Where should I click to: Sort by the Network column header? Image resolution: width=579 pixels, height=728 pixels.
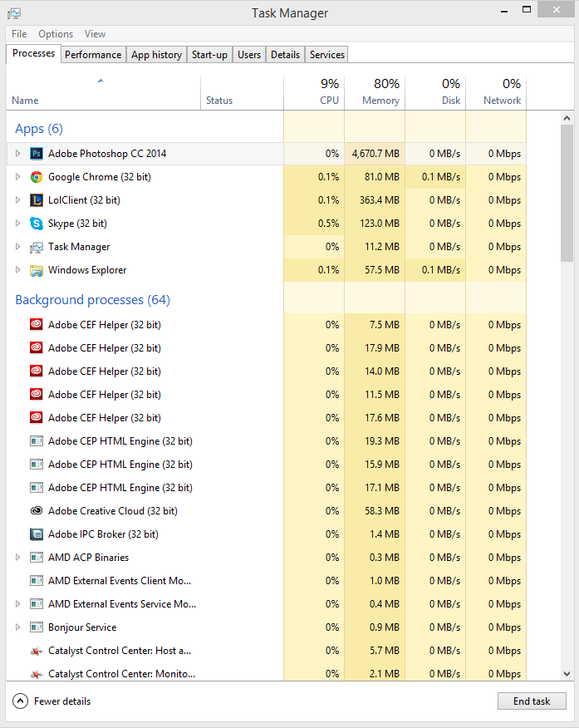coord(496,93)
